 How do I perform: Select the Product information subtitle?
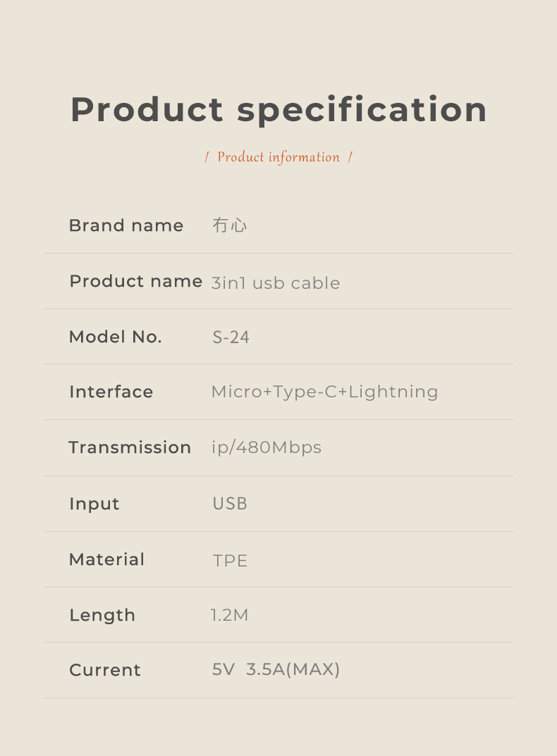[x=278, y=157]
